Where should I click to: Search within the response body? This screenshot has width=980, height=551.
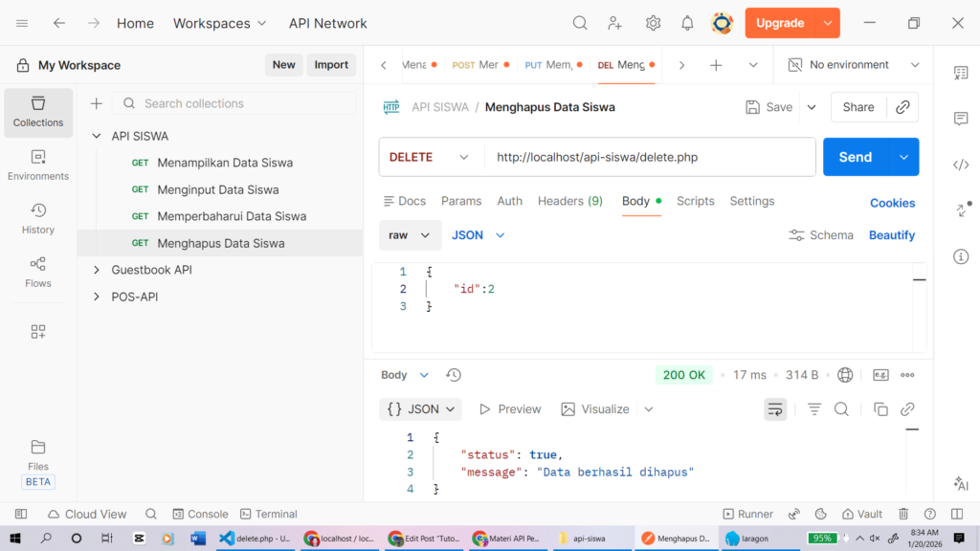click(841, 409)
